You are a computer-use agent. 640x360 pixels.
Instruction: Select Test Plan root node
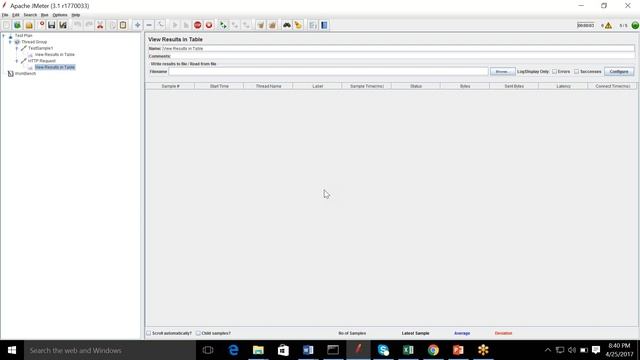pos(23,36)
